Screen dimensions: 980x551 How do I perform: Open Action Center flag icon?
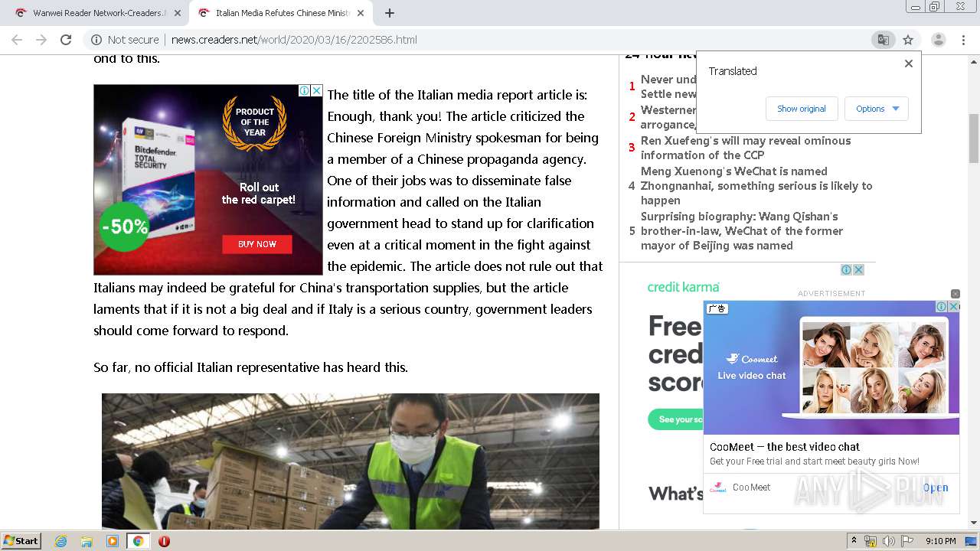906,541
